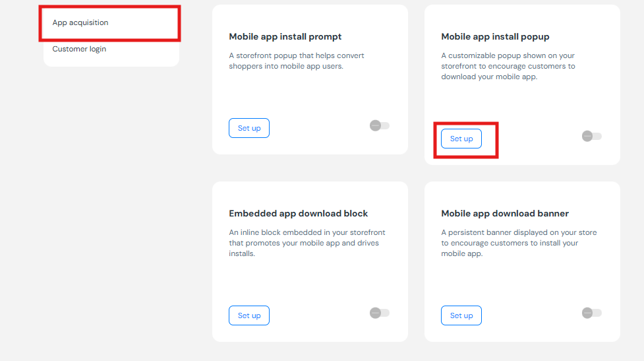
Task: Enable the Mobile app install prompt toggle
Action: coord(380,125)
